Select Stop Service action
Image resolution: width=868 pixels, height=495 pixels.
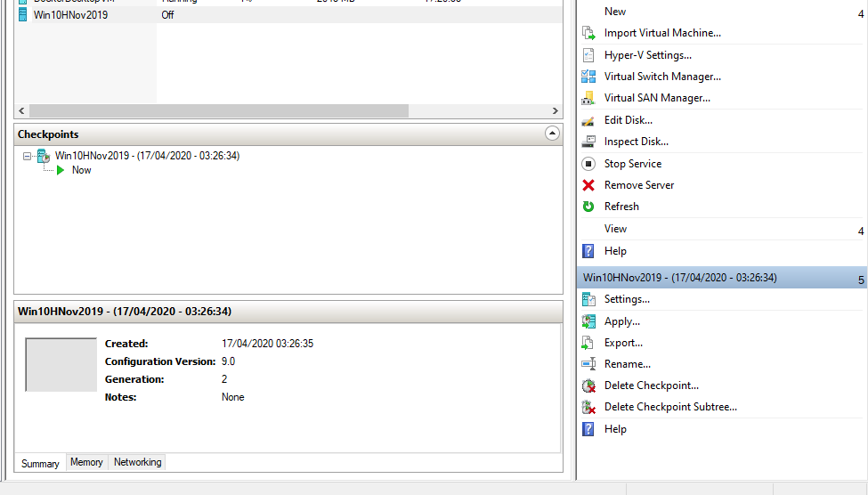[633, 164]
